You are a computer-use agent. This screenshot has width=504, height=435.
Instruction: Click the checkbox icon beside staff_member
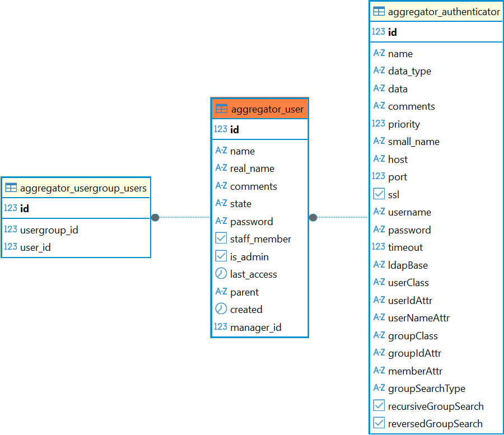point(221,239)
